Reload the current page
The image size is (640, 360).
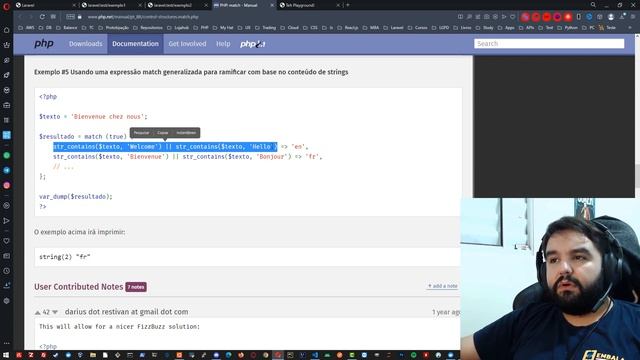42,17
